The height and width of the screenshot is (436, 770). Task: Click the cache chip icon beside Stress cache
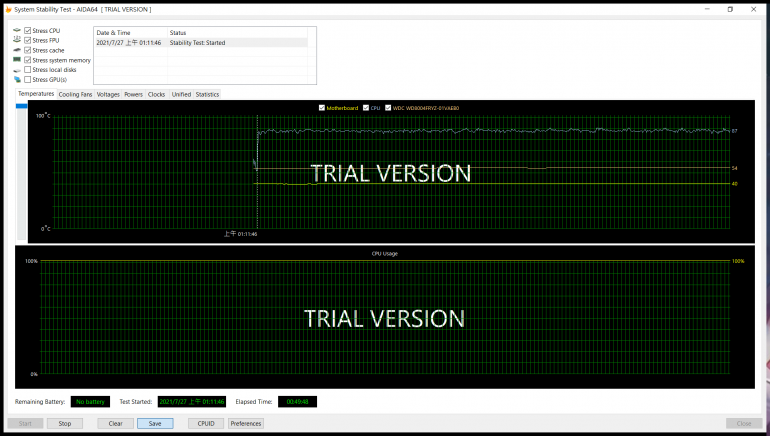[x=17, y=50]
